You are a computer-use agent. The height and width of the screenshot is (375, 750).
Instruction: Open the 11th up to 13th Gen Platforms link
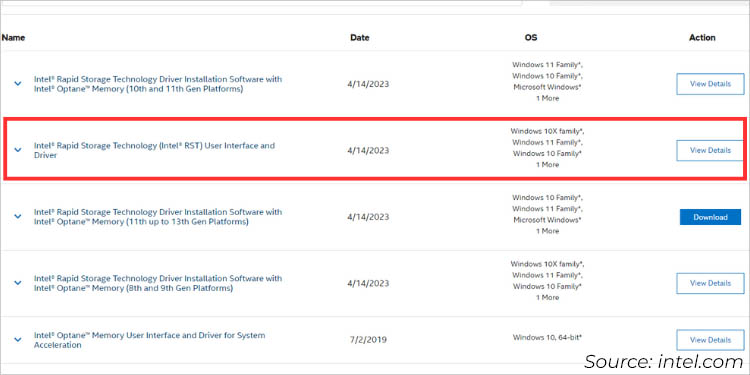pyautogui.click(x=158, y=217)
